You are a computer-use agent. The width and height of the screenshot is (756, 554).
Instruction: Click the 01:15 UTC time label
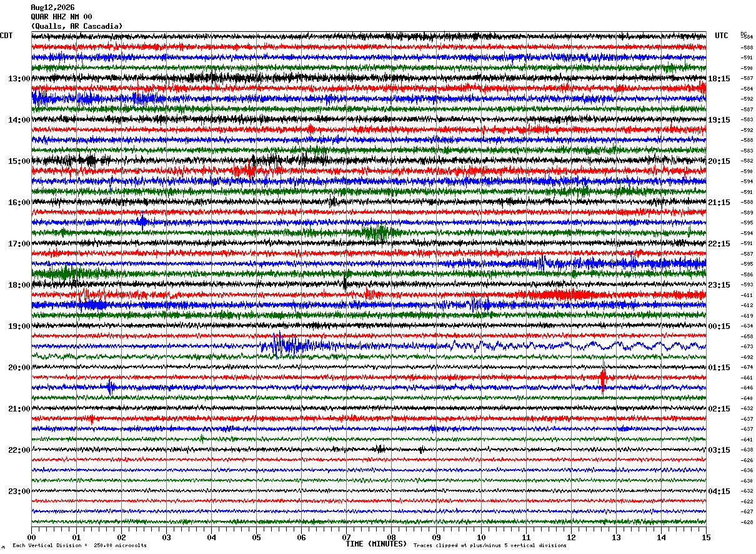tap(719, 368)
